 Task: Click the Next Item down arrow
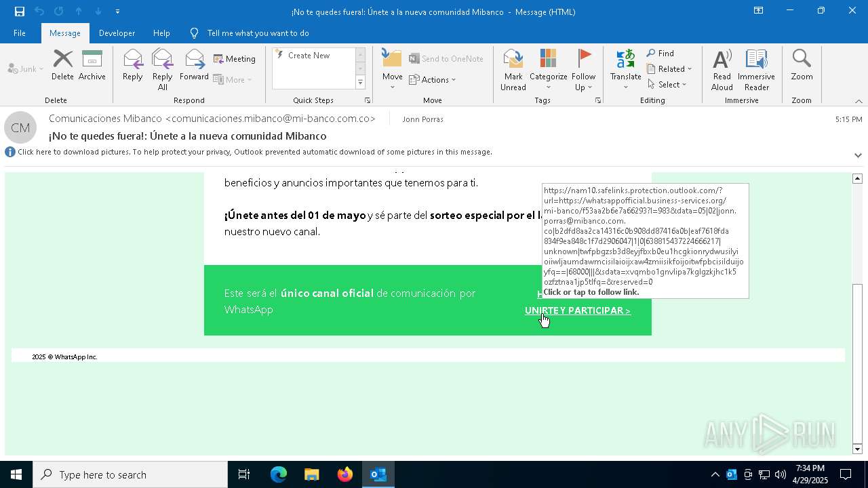click(98, 12)
